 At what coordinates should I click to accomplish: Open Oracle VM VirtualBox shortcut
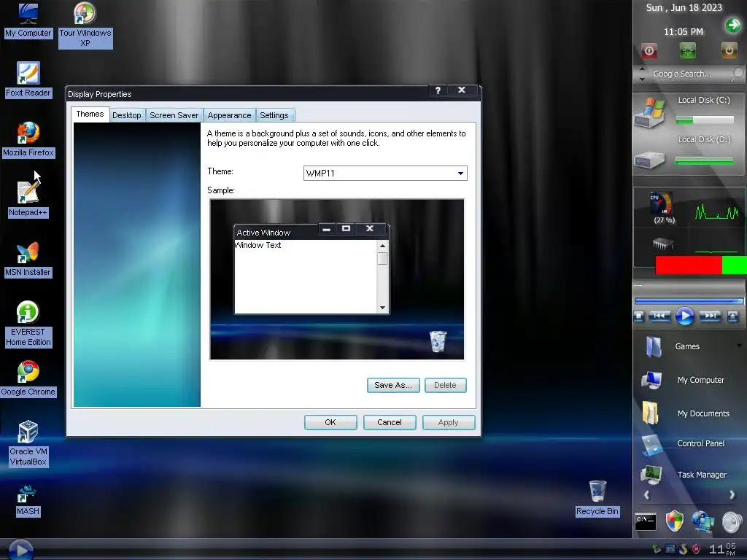tap(28, 443)
